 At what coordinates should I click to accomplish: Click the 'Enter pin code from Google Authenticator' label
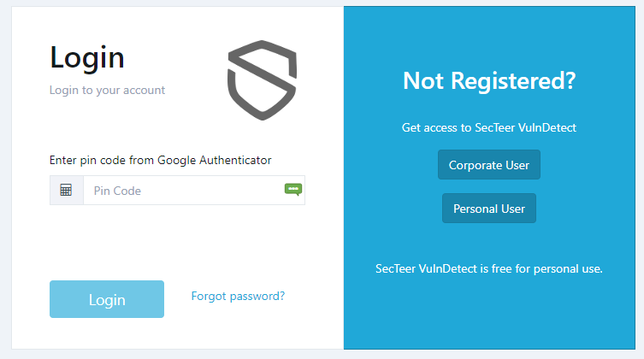click(160, 160)
